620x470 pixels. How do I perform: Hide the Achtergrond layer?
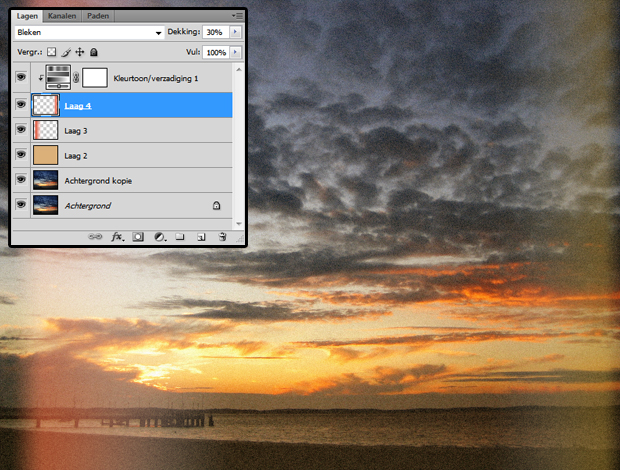[x=21, y=205]
